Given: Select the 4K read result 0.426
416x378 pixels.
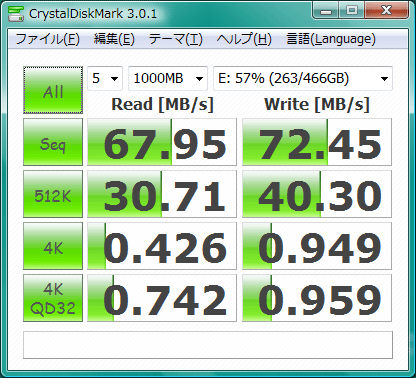Looking at the screenshot, I should (x=162, y=246).
